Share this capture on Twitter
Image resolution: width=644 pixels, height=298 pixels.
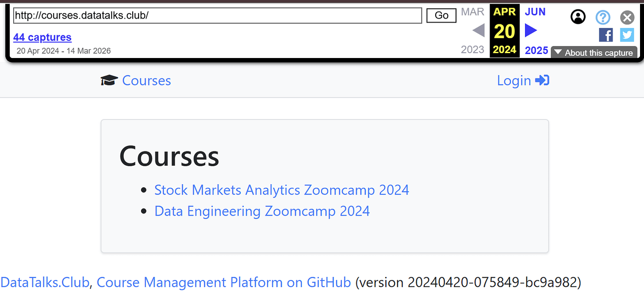627,35
